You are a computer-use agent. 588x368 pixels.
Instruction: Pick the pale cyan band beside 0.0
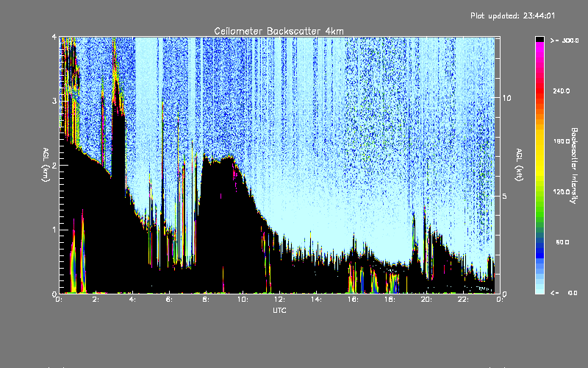point(539,290)
